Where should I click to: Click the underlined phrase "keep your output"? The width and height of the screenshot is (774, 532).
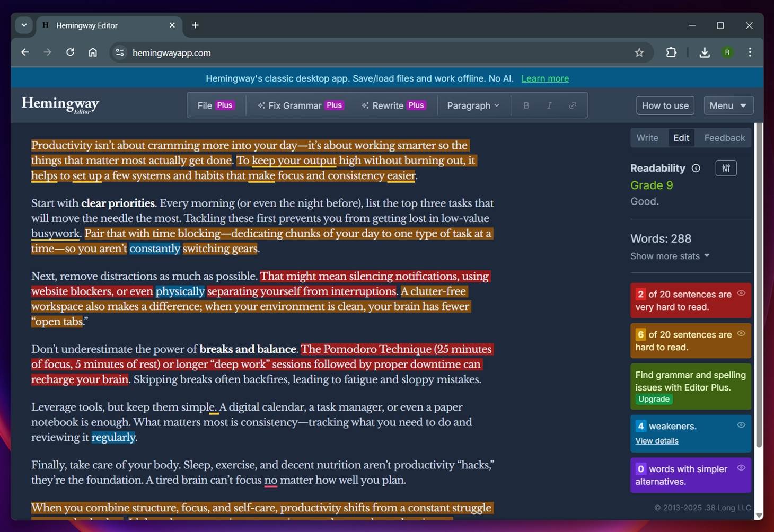point(294,161)
